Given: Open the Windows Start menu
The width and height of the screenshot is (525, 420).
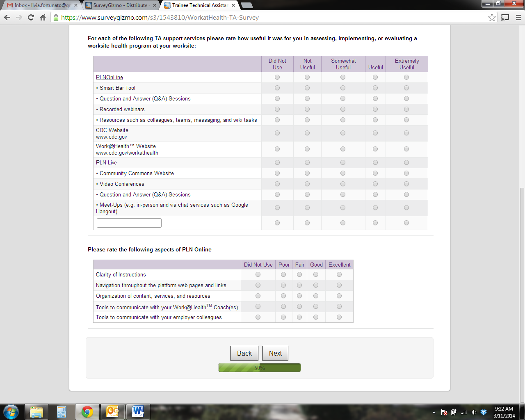Looking at the screenshot, I should pos(11,412).
